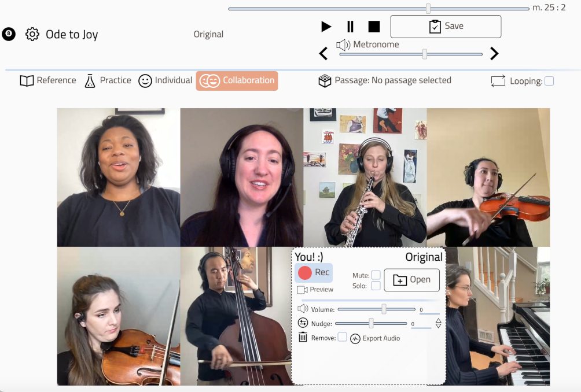Click the left chevron arrow below playback controls

323,54
